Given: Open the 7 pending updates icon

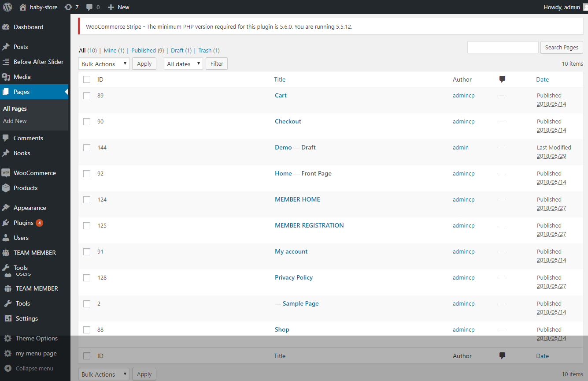Looking at the screenshot, I should 68,7.
